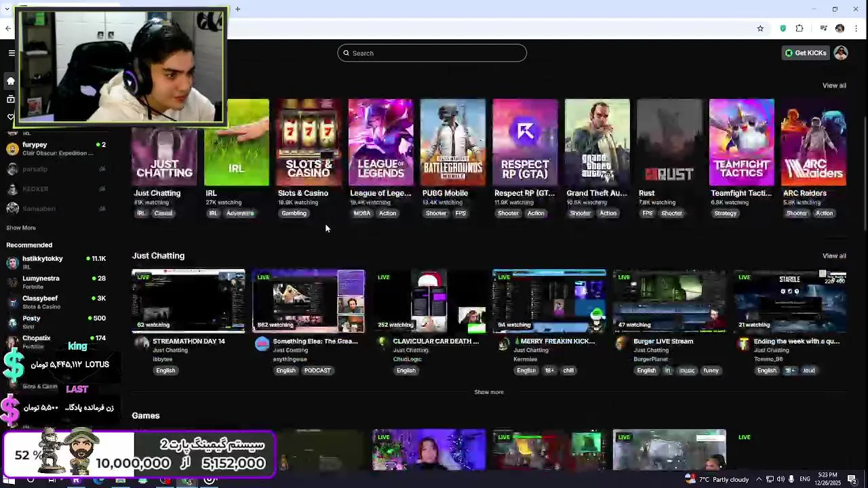Click the Get KICKs button
This screenshot has width=868, height=488.
click(806, 53)
